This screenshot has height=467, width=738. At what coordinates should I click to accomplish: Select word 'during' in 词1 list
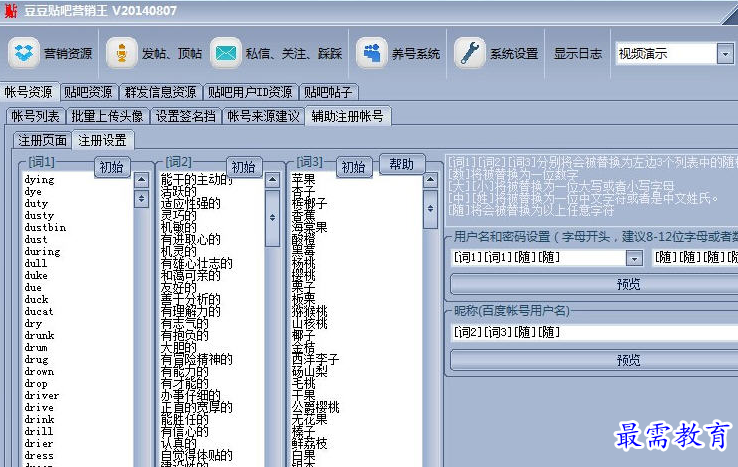click(42, 251)
